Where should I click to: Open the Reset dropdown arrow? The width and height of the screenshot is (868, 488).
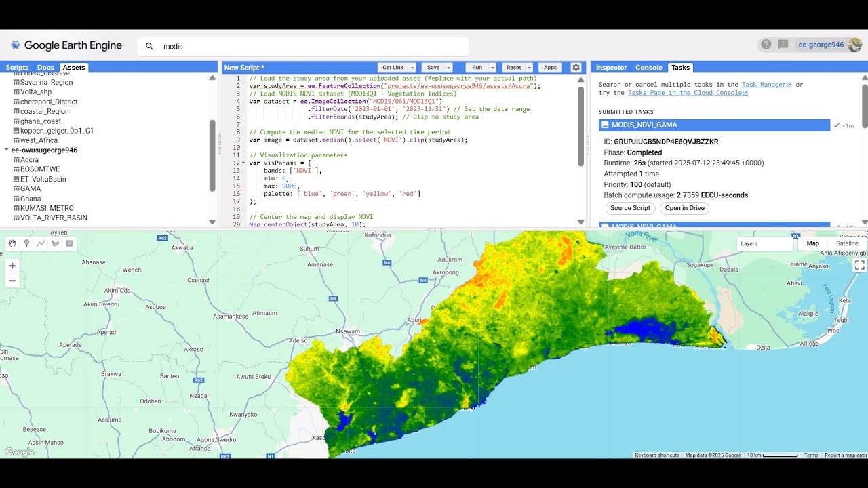[529, 68]
